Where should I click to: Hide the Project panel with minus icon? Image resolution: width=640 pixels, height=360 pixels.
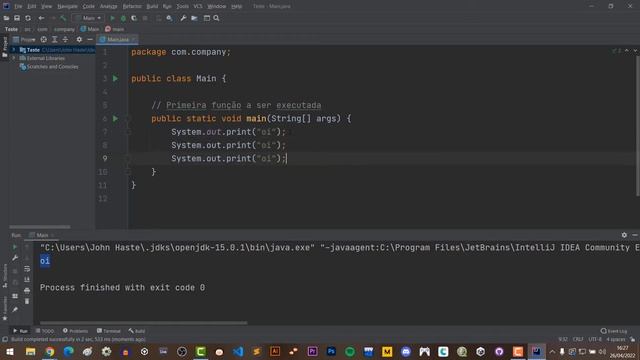[90, 40]
